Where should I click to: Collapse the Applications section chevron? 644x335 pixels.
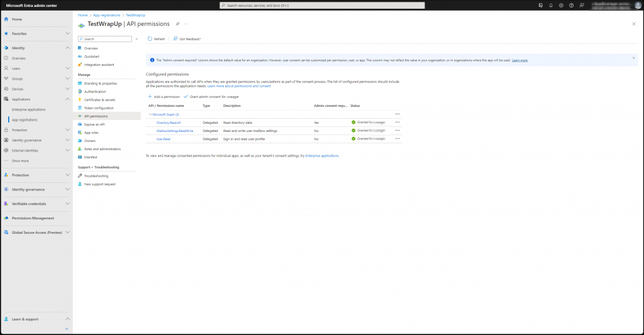(67, 99)
